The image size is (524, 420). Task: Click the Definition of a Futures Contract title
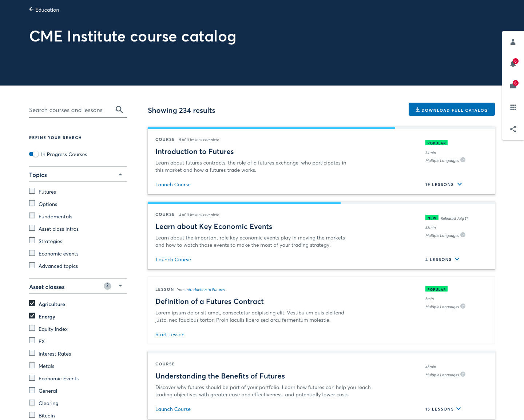coord(209,301)
